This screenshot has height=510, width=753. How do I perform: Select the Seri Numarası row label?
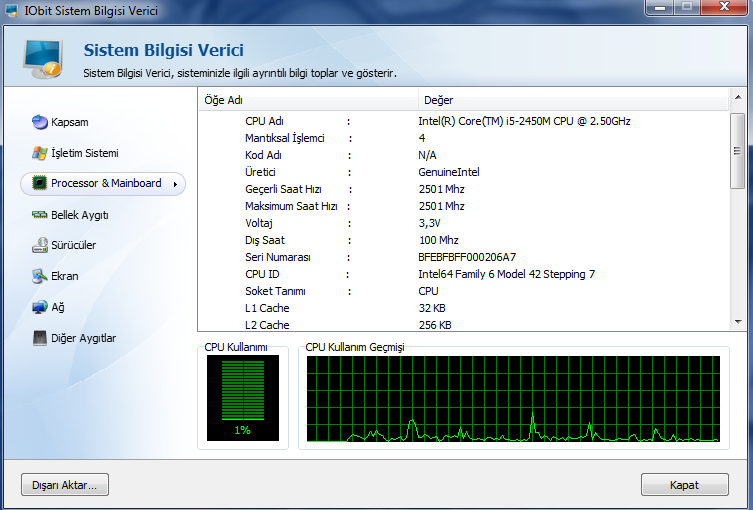[x=278, y=257]
